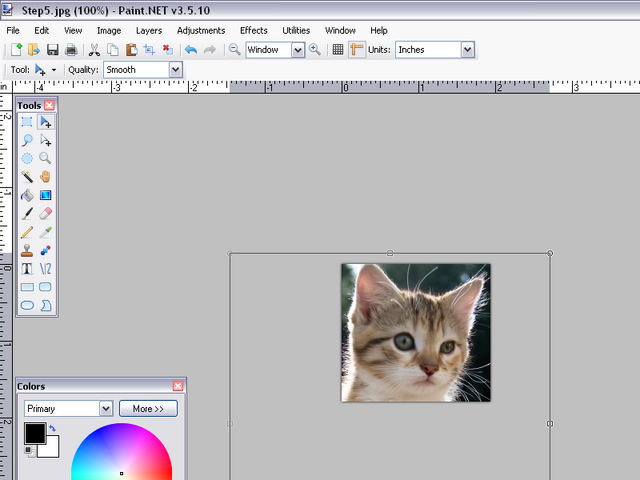Print the image with printer icon
Viewport: 640px width, 480px height.
(71, 50)
